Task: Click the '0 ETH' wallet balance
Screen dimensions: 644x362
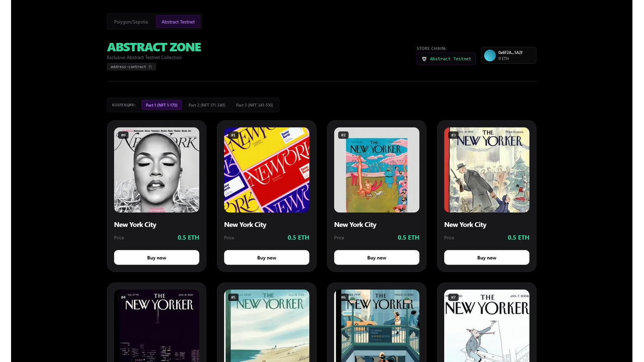Action: point(504,59)
